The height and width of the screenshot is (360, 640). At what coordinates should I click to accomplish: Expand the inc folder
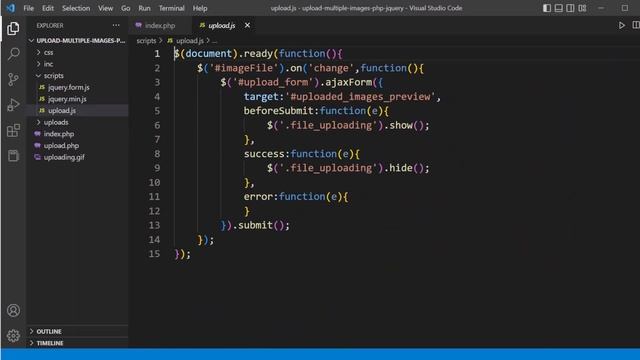[x=78, y=64]
